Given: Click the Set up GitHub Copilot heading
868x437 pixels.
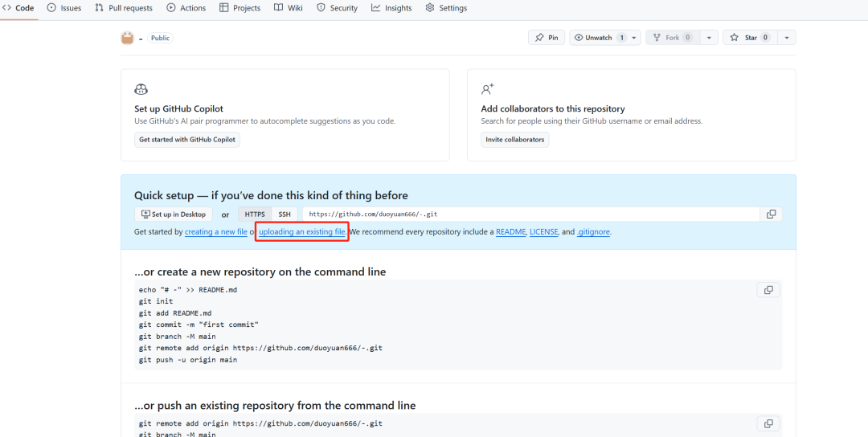Looking at the screenshot, I should [178, 109].
